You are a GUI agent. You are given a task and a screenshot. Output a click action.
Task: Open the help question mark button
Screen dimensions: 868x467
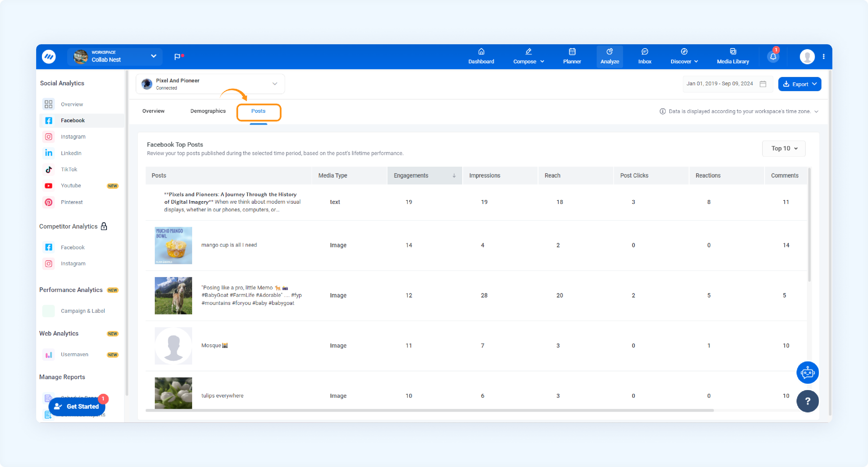[x=807, y=401]
